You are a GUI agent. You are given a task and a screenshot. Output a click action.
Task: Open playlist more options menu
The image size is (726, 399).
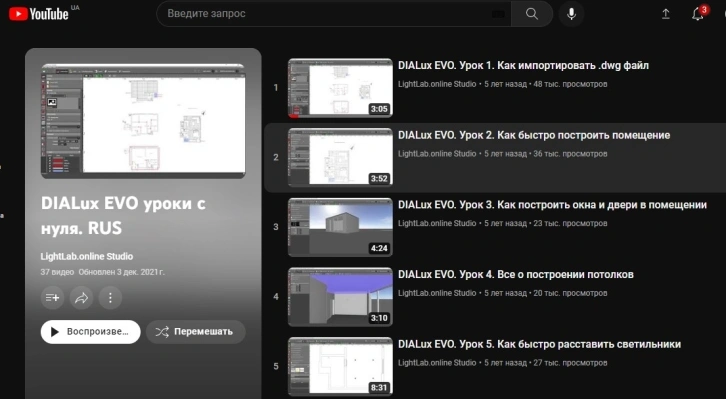tap(110, 298)
